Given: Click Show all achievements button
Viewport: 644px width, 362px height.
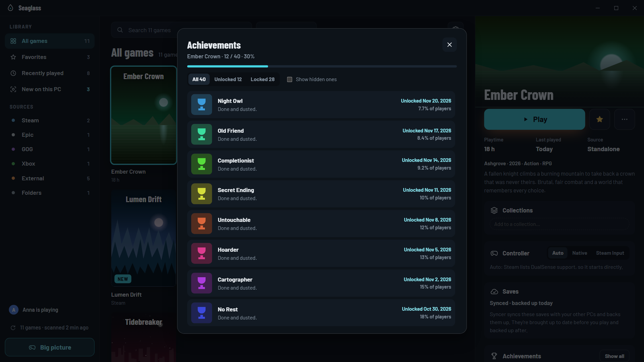Looking at the screenshot, I should click(x=615, y=356).
